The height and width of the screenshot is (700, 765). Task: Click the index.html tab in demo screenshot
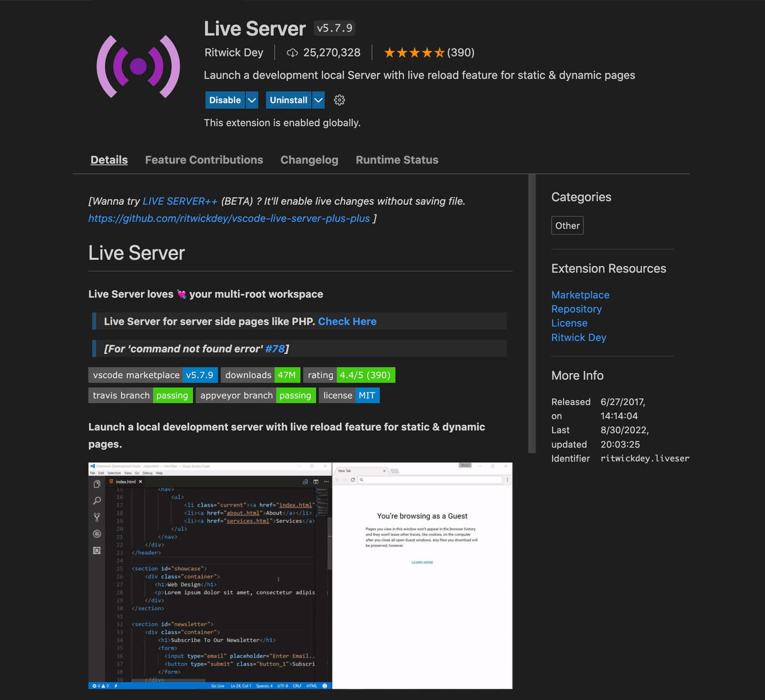(126, 481)
